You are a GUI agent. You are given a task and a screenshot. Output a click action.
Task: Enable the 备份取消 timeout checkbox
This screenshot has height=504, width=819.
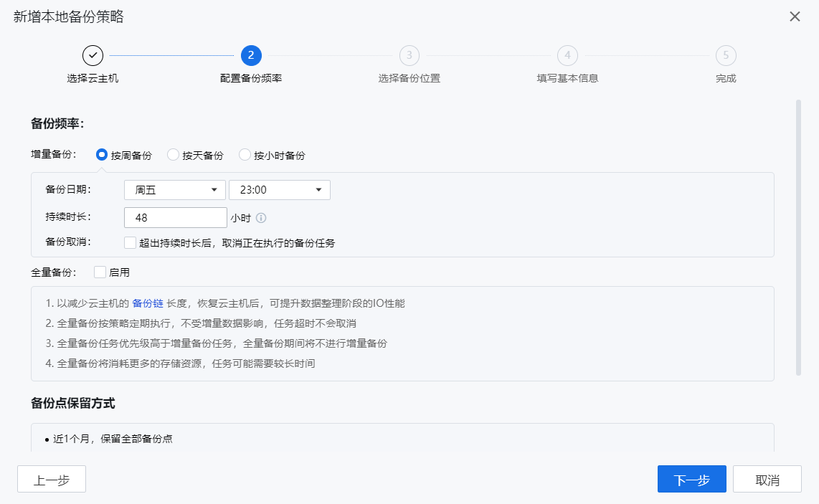tap(130, 242)
